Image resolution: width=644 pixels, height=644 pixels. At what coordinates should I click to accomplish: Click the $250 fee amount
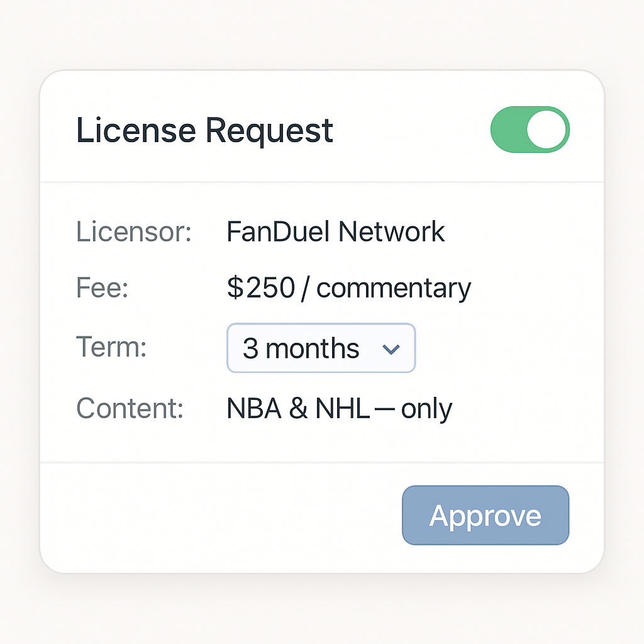[x=261, y=288]
